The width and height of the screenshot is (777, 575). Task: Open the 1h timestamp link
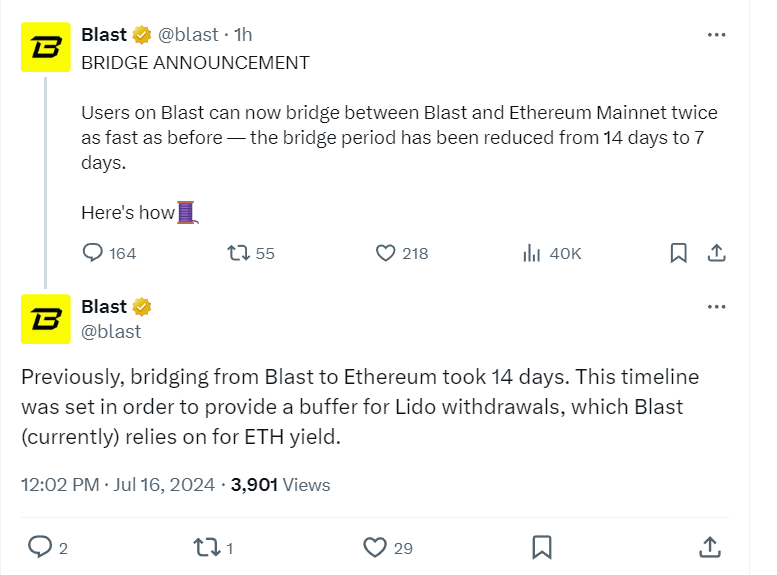[243, 35]
